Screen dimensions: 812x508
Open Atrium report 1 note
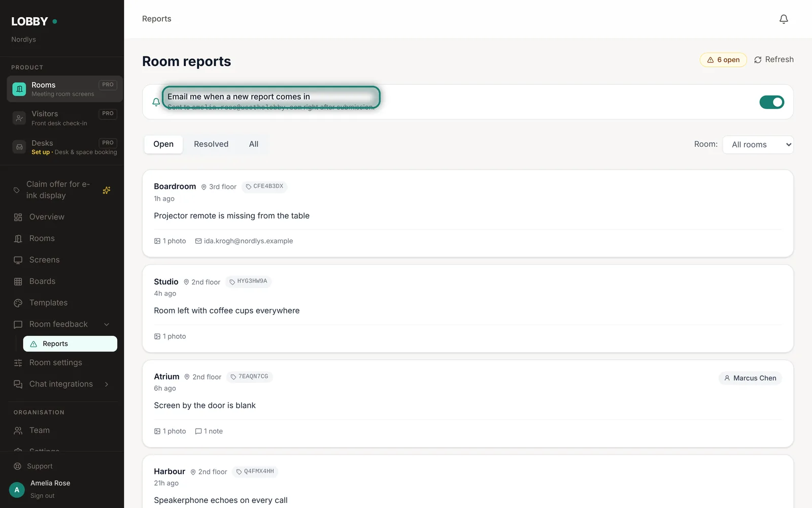[209, 431]
